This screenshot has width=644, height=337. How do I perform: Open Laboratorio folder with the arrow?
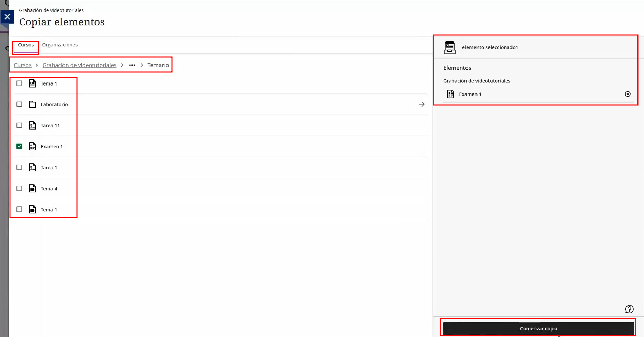(x=422, y=104)
